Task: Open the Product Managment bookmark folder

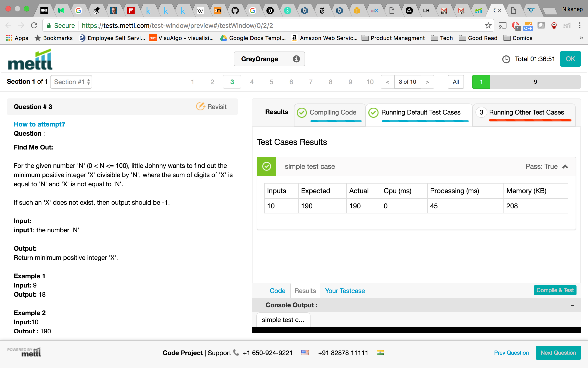Action: pos(393,38)
